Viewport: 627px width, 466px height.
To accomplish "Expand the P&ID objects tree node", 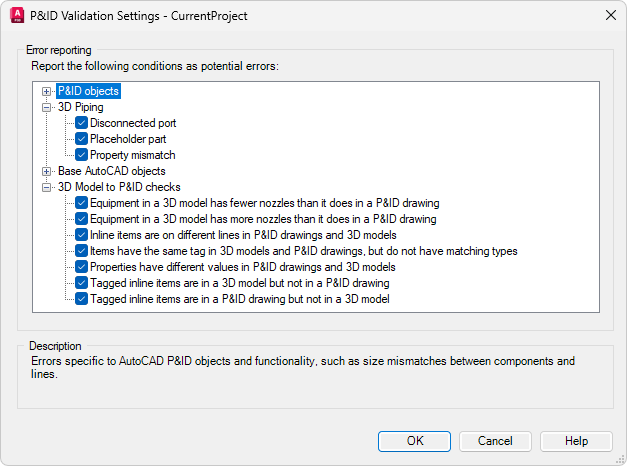I will [46, 91].
